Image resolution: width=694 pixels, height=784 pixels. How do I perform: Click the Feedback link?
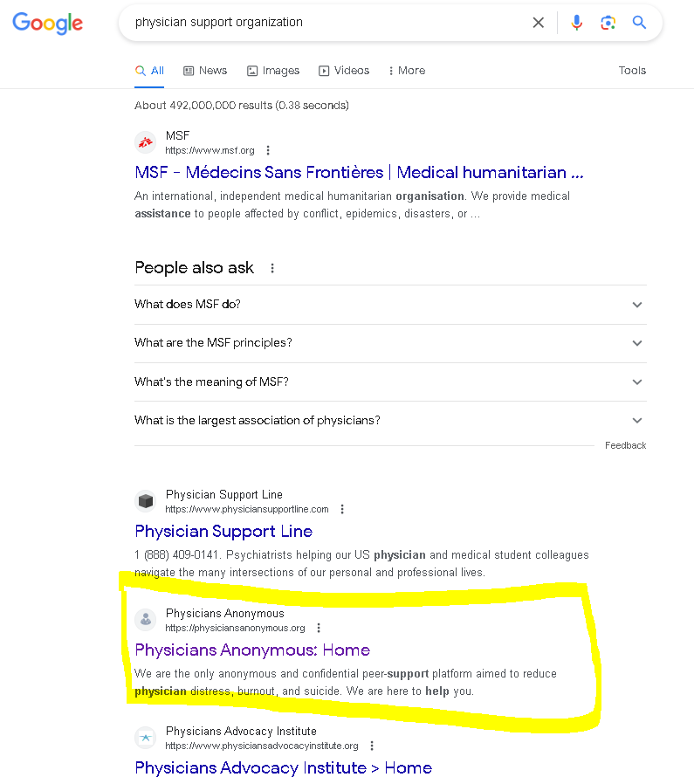point(626,445)
